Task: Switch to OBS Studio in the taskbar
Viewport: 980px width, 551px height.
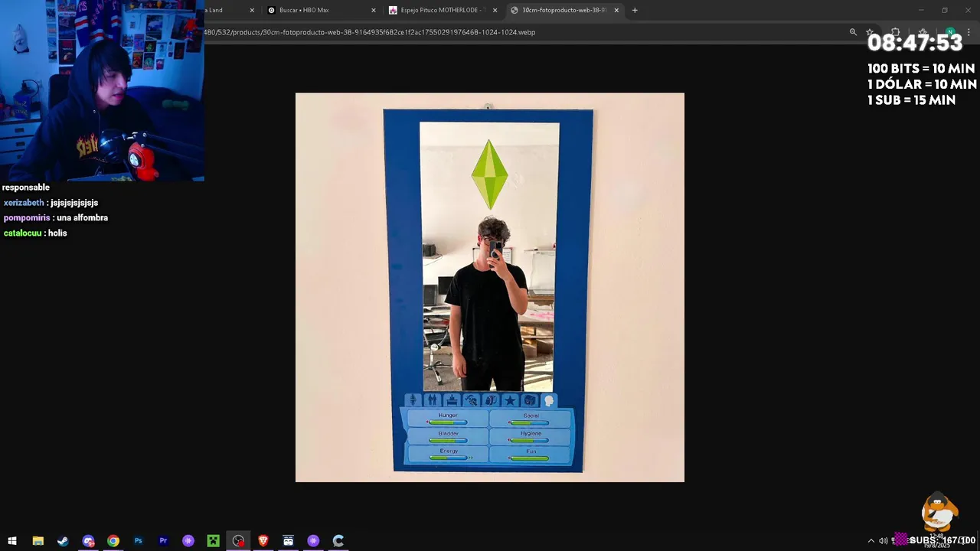Action: click(x=238, y=541)
